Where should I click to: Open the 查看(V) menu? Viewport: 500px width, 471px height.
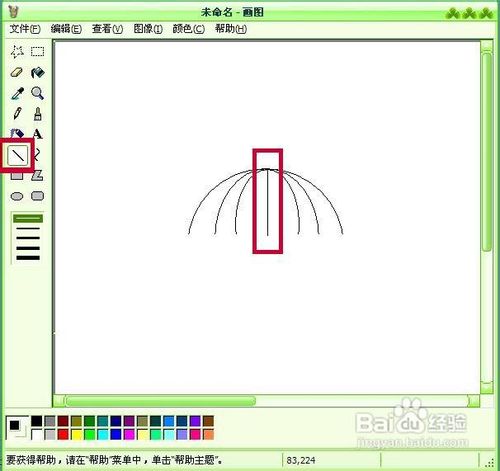pos(107,29)
